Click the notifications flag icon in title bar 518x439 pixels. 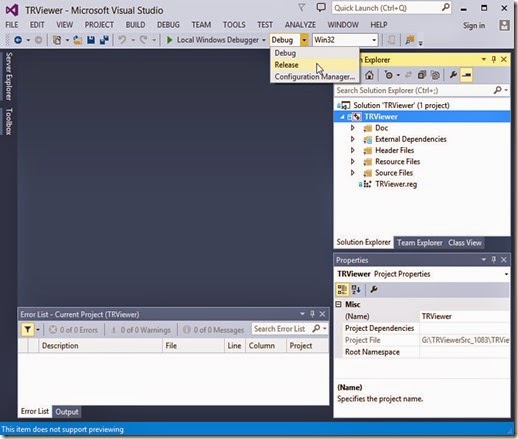tap(301, 8)
